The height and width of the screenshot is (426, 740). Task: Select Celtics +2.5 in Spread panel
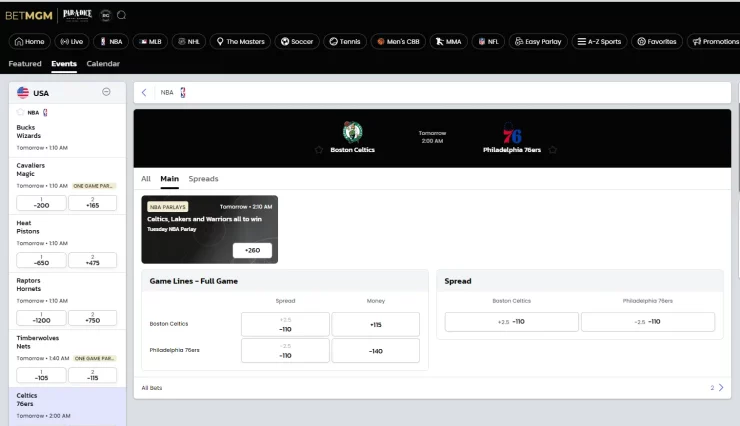[512, 322]
